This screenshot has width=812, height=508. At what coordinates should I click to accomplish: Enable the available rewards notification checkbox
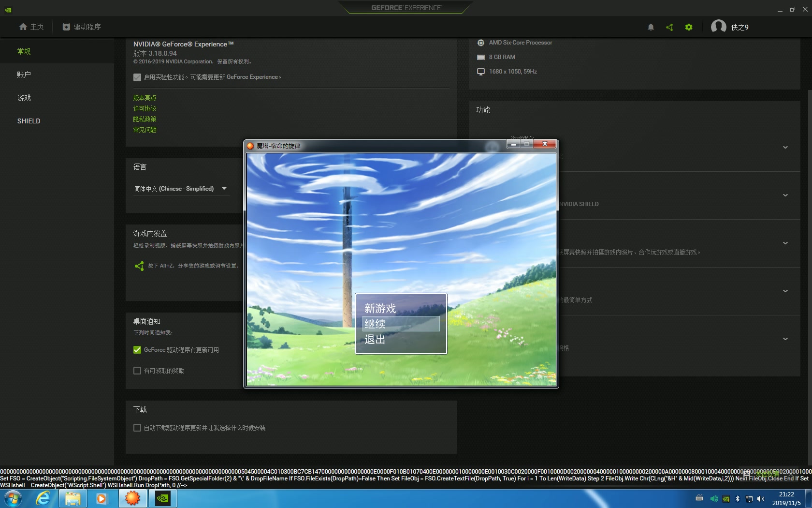click(x=137, y=371)
